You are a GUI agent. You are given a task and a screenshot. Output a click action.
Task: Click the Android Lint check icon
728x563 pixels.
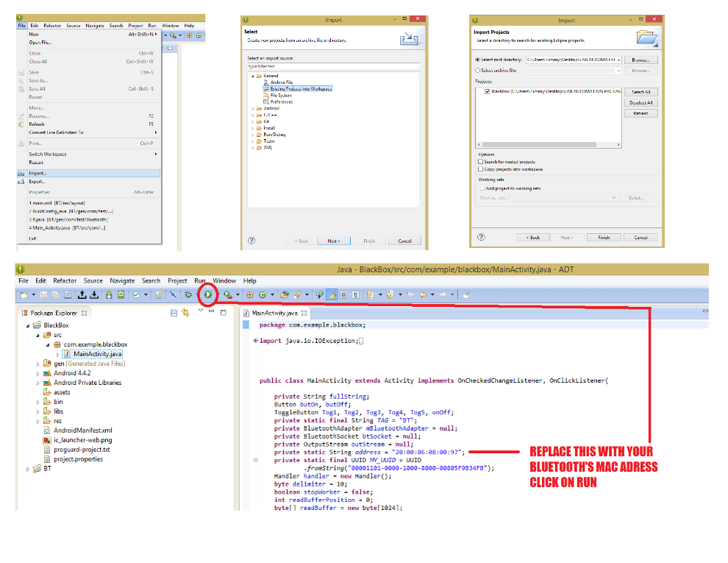137,294
